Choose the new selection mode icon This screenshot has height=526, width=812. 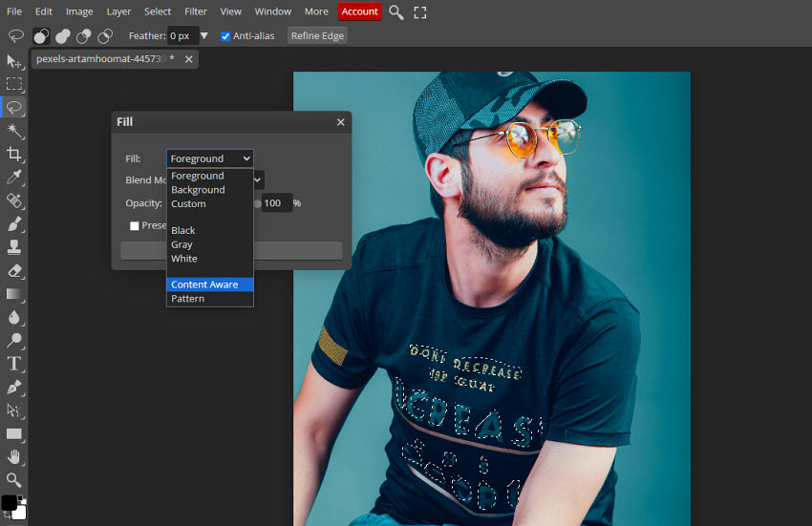(41, 35)
